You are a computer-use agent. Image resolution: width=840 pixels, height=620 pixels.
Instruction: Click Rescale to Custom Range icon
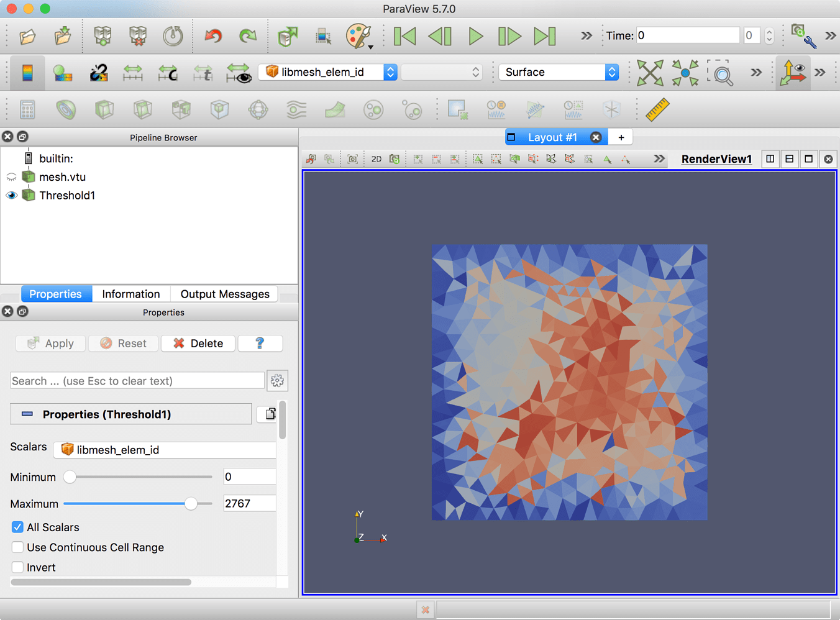click(x=167, y=73)
